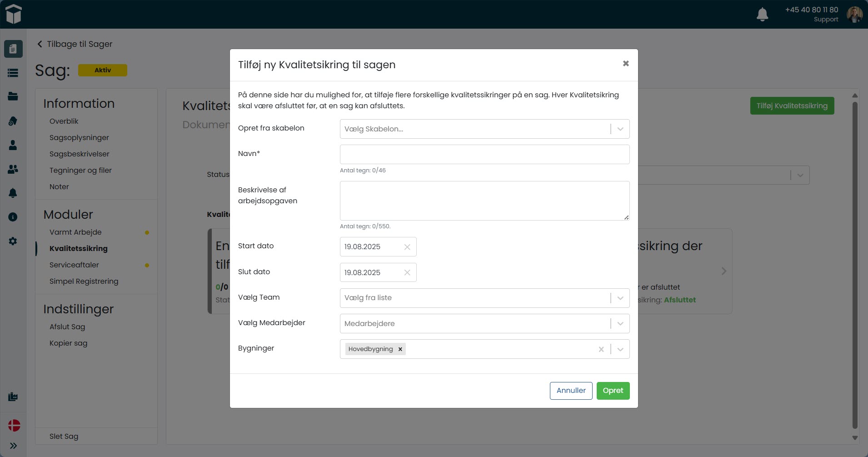Switch language via Danish flag icon
The width and height of the screenshot is (868, 457).
(x=14, y=426)
